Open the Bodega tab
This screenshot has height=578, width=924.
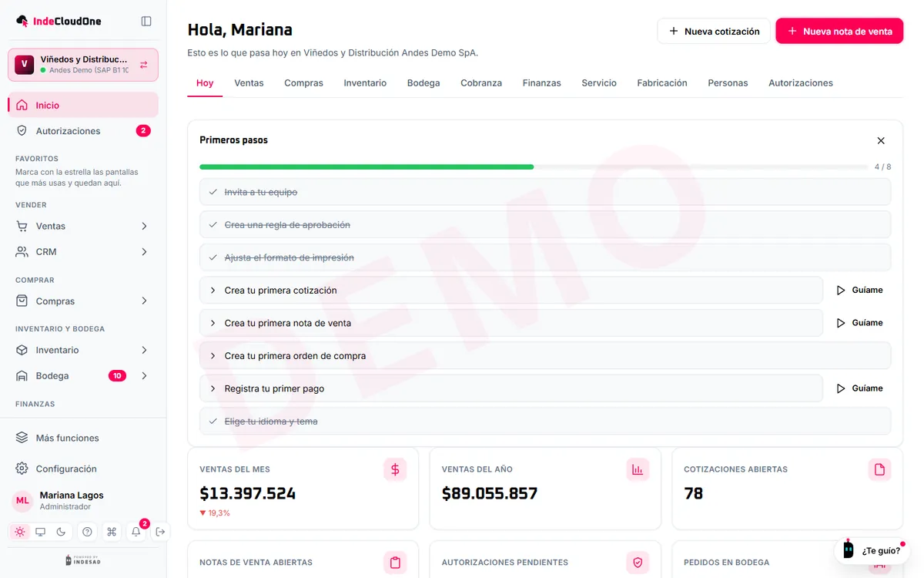click(423, 83)
